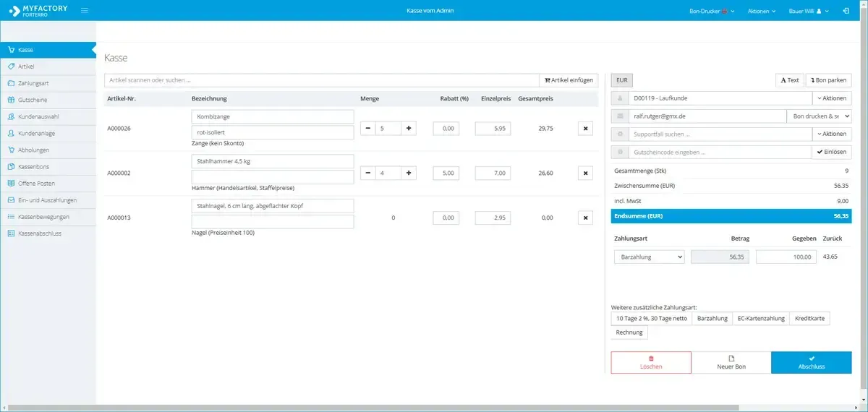
Task: Toggle the hamburger sidebar menu icon
Action: point(85,11)
